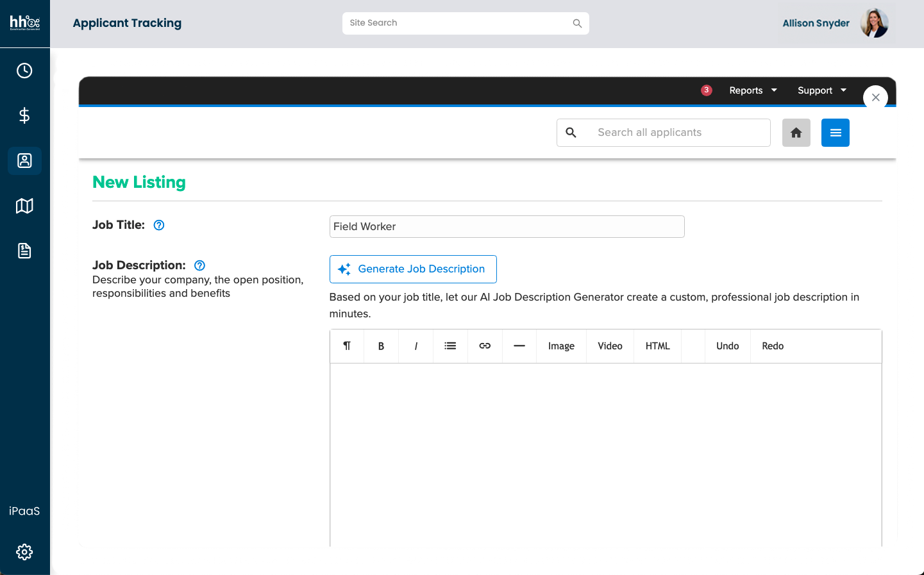Toggle italic formatting in editor
The image size is (924, 575).
click(x=416, y=346)
